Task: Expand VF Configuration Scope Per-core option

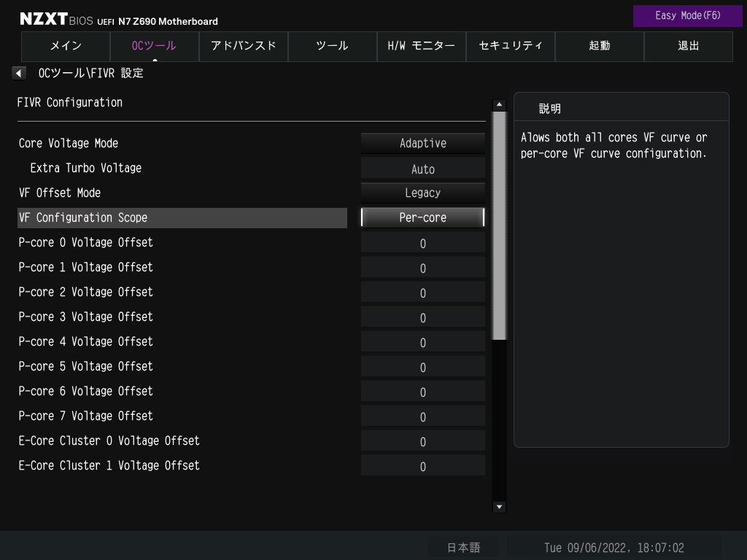Action: click(422, 218)
